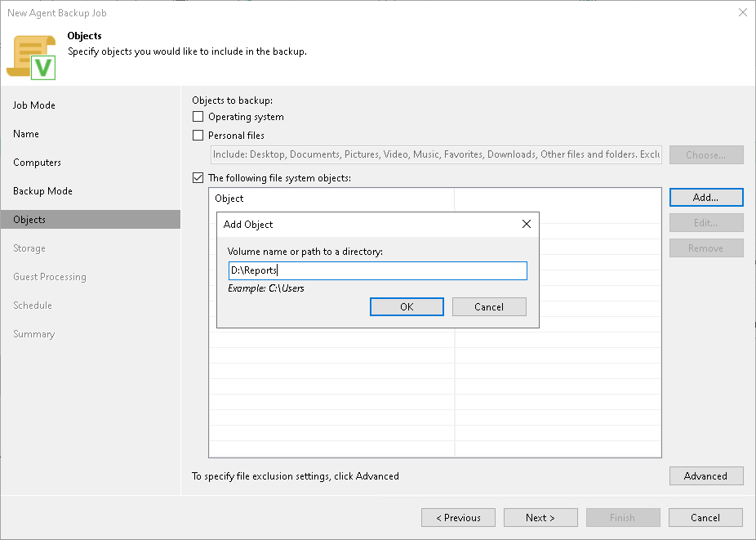Cancel the New Agent Backup Job wizard
The height and width of the screenshot is (540, 756).
coord(705,517)
